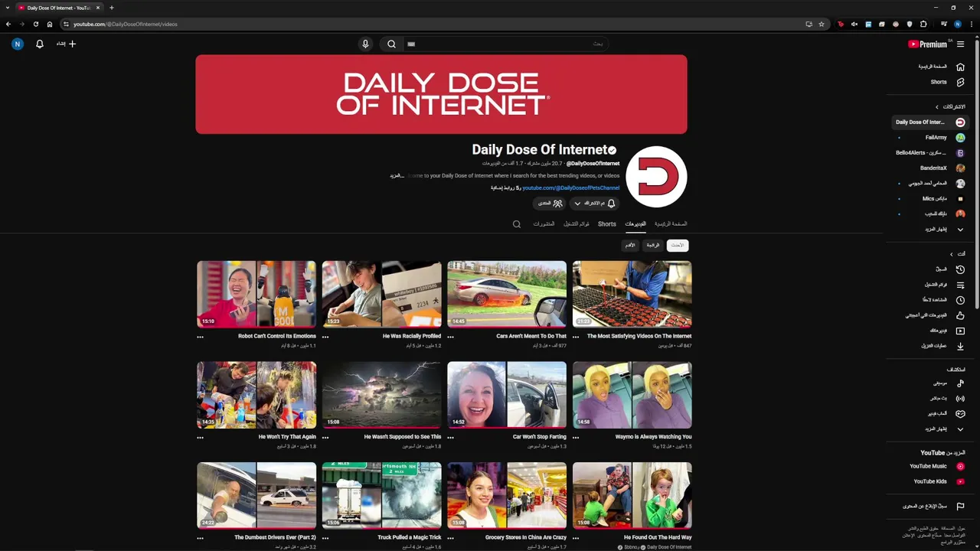The height and width of the screenshot is (551, 980).
Task: Click the Daily Dose channel avatar logo
Action: [x=656, y=177]
